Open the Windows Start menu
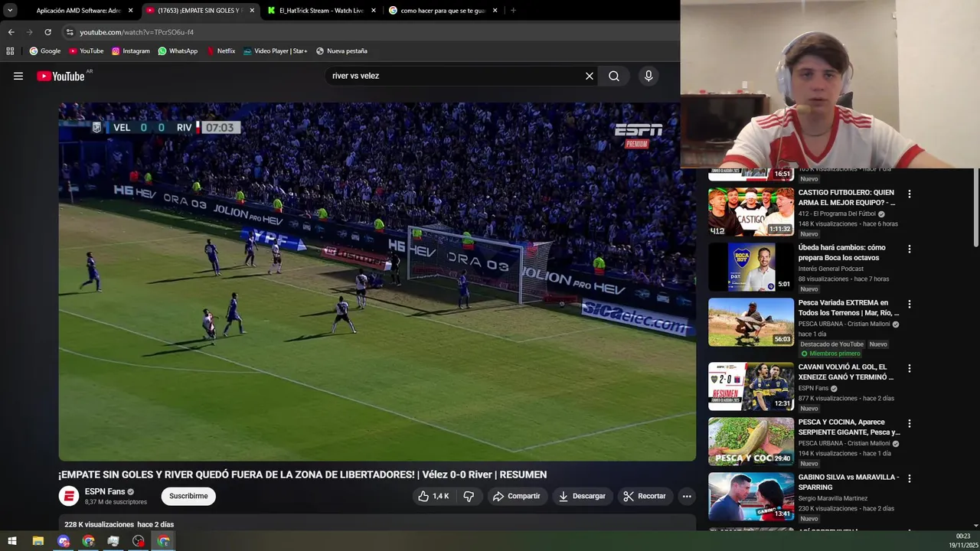 (x=12, y=541)
